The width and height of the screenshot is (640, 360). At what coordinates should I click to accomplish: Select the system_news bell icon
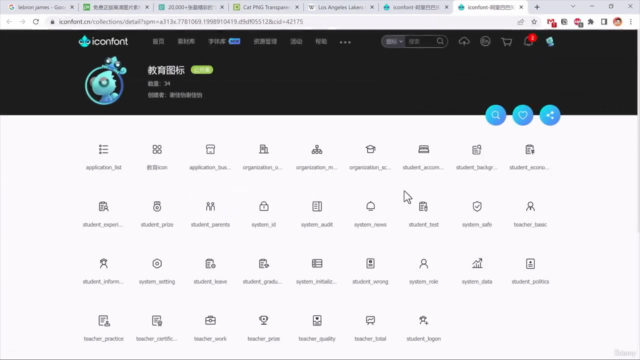tap(370, 207)
